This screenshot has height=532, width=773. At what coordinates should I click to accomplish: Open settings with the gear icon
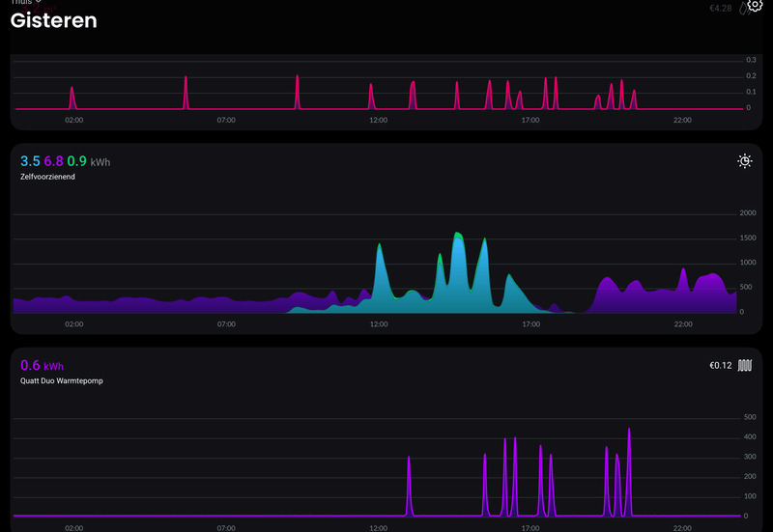click(x=755, y=6)
